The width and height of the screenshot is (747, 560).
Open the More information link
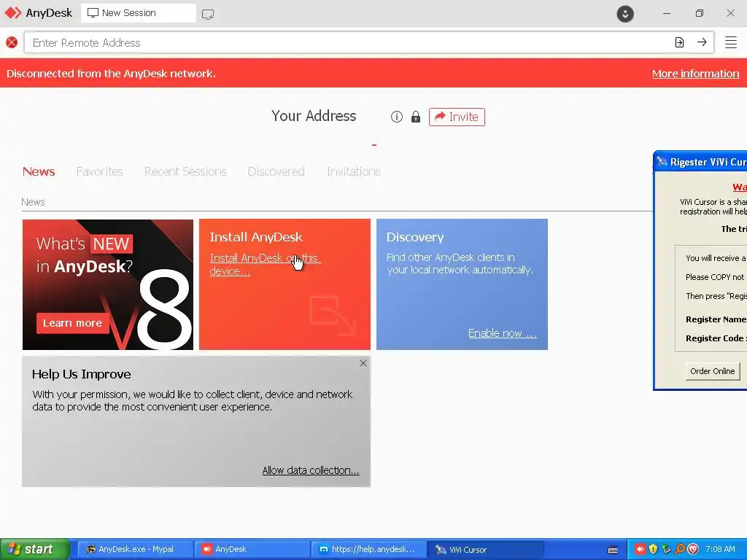coord(695,74)
